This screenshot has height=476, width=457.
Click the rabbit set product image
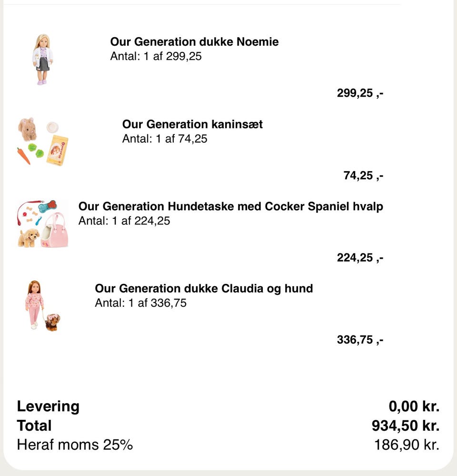point(43,142)
